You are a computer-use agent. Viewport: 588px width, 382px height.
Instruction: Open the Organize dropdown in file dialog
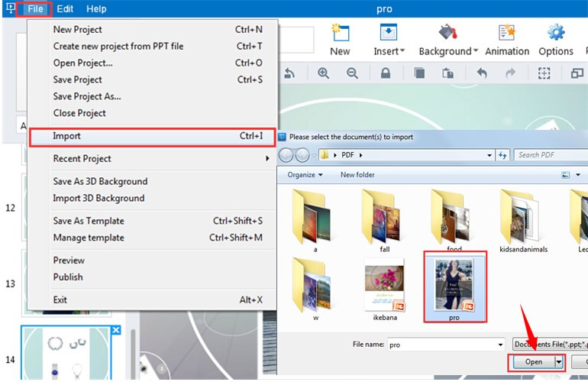[x=305, y=175]
